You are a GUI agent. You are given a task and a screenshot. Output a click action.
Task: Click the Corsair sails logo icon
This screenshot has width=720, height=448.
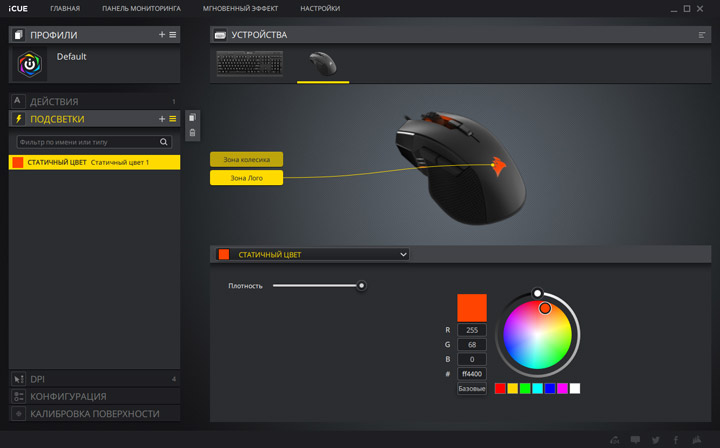[697, 439]
